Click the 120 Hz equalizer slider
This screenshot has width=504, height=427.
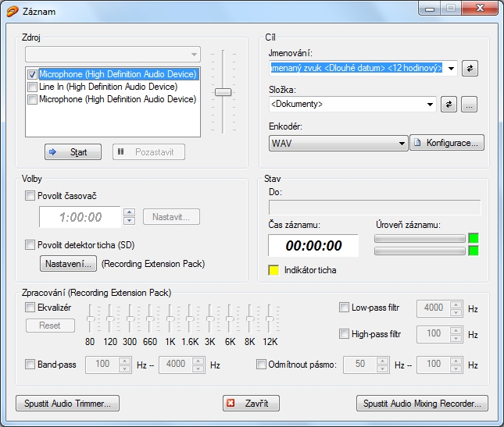(110, 318)
